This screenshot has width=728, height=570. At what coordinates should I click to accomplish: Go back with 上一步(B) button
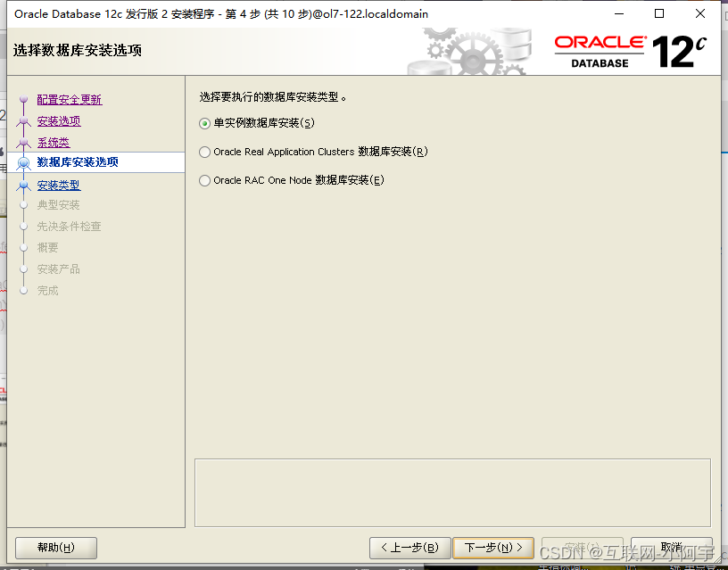(x=410, y=548)
